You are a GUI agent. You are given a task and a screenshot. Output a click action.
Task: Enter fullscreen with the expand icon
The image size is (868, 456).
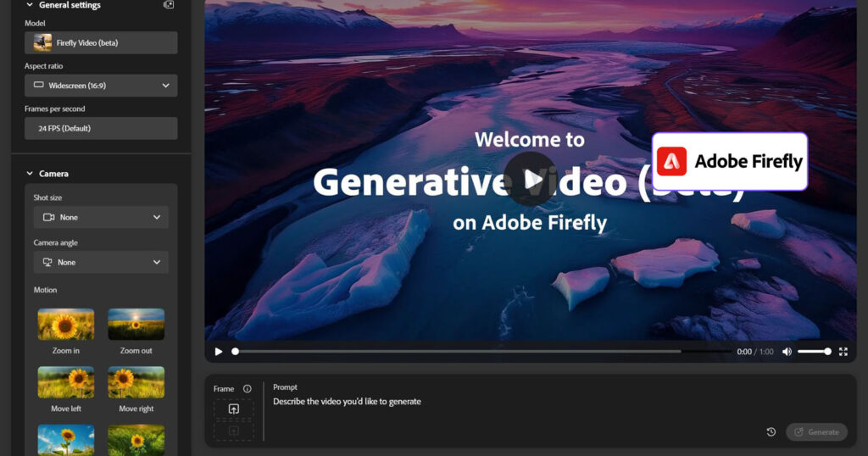click(843, 352)
